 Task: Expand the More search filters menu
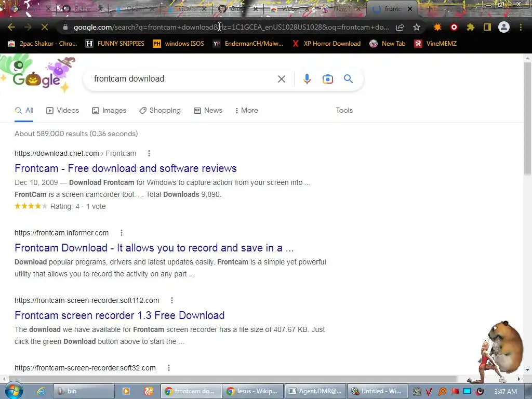pyautogui.click(x=246, y=110)
